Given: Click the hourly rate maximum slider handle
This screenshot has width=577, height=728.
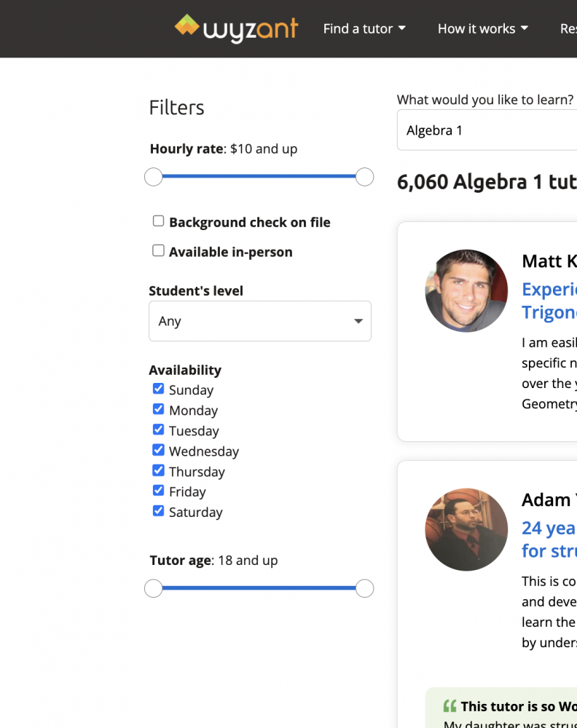Looking at the screenshot, I should [364, 177].
